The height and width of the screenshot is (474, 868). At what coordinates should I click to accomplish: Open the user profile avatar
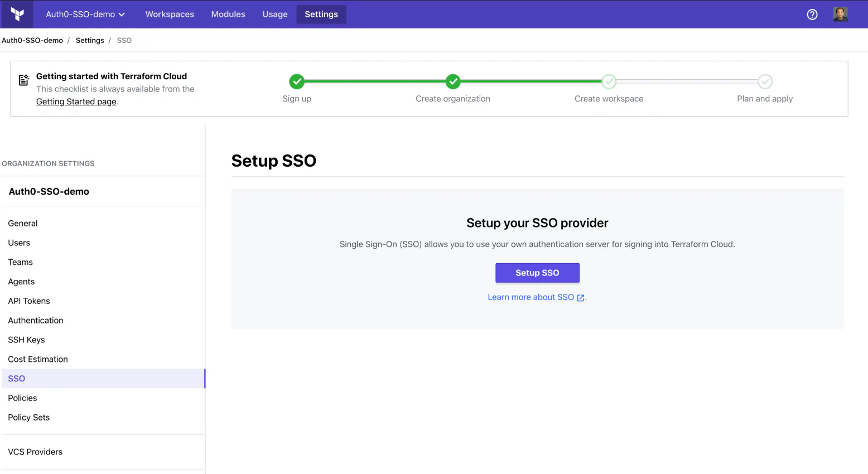[x=840, y=14]
